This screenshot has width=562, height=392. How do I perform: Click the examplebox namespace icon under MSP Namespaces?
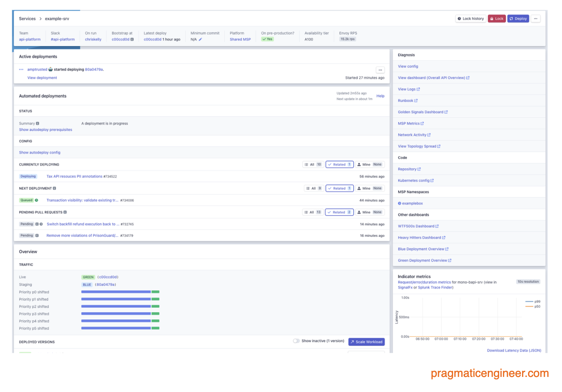(399, 203)
